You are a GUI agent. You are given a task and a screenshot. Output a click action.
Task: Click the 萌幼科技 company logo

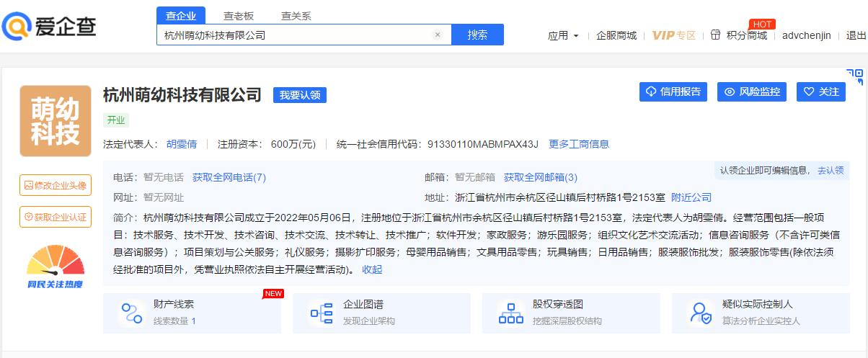click(56, 121)
